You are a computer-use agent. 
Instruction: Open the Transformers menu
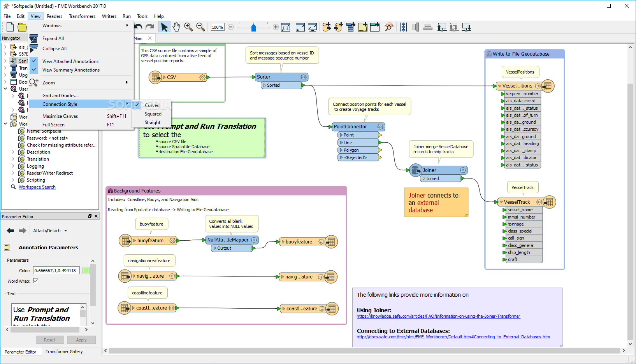click(x=82, y=16)
